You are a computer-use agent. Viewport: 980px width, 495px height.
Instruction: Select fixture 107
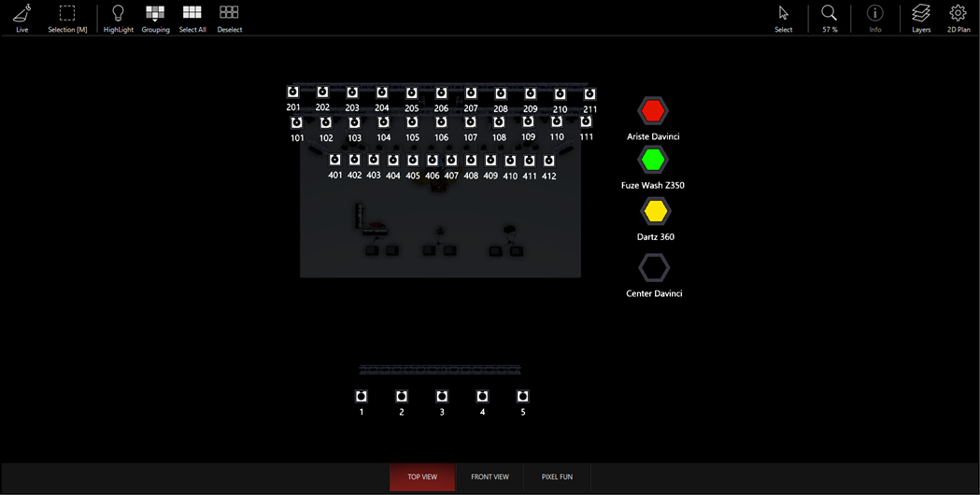(470, 122)
